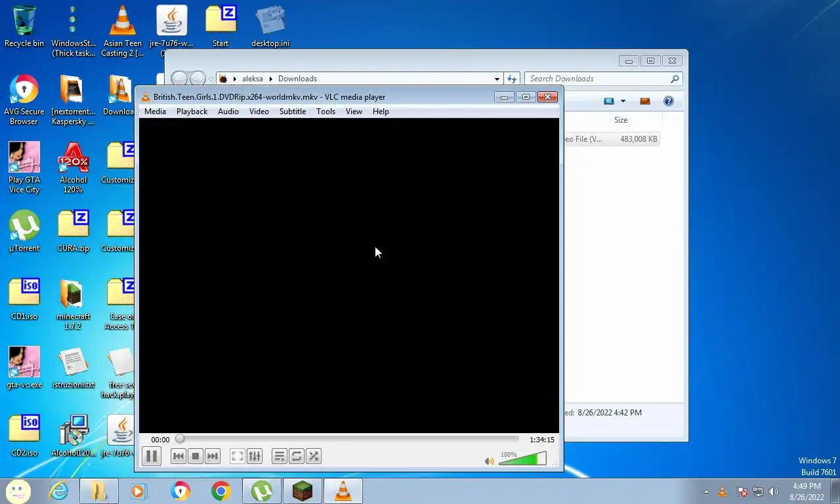Open Windows Media Player taskbar icon

pyautogui.click(x=138, y=491)
